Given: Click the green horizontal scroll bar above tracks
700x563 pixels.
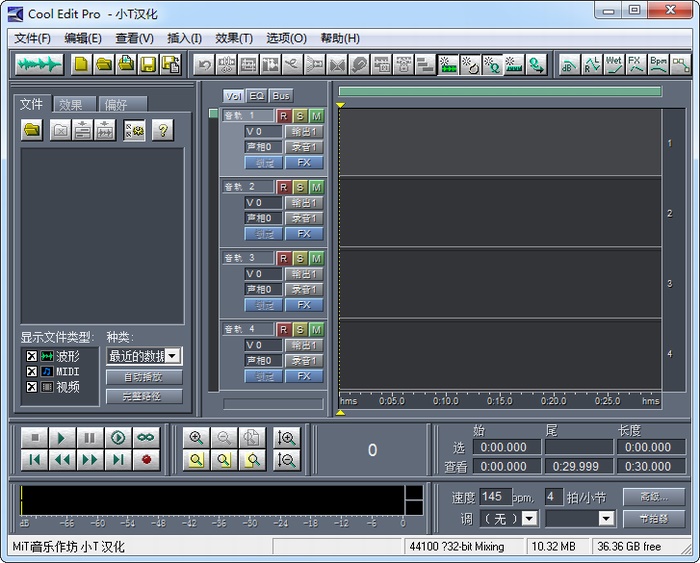Looking at the screenshot, I should click(500, 92).
